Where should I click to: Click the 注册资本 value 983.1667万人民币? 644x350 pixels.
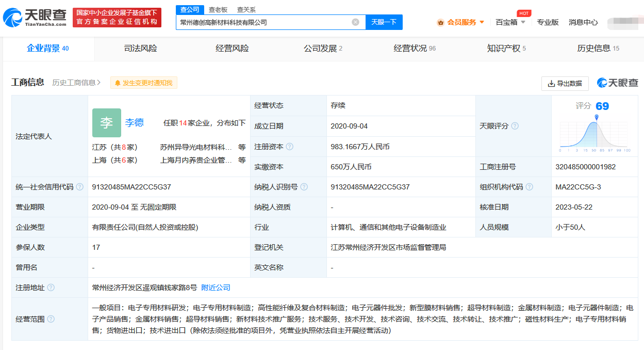(360, 147)
